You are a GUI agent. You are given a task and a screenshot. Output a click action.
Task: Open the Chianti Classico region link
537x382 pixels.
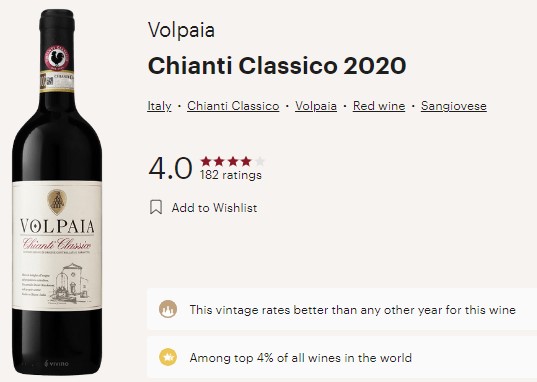(x=233, y=106)
